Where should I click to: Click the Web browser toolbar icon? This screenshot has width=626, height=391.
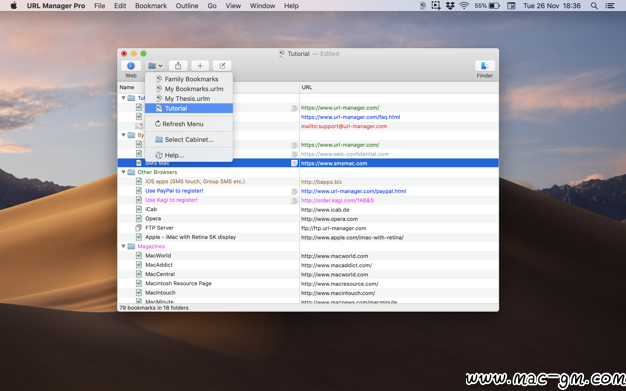click(131, 66)
